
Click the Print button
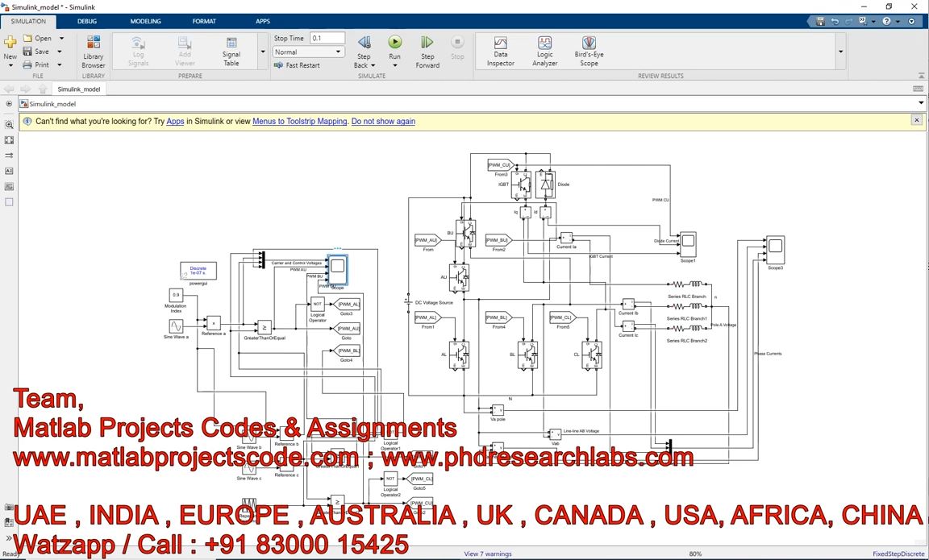coord(36,64)
